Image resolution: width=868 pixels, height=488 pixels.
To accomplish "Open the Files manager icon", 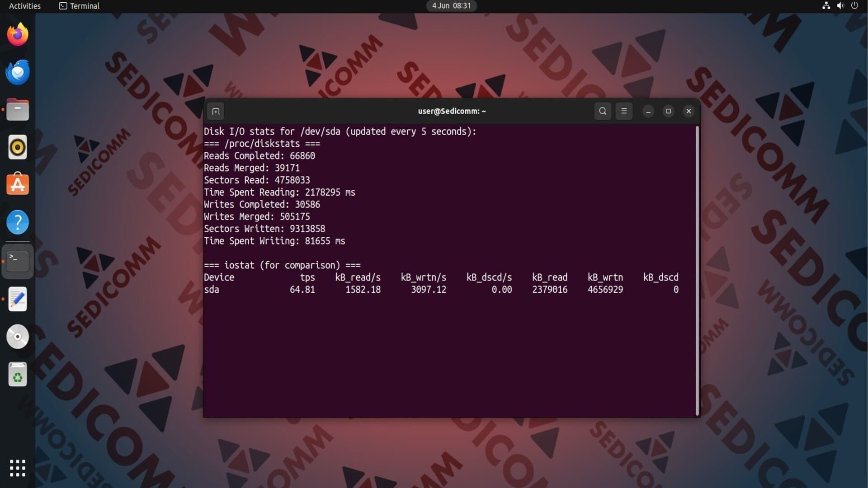I will tap(18, 110).
